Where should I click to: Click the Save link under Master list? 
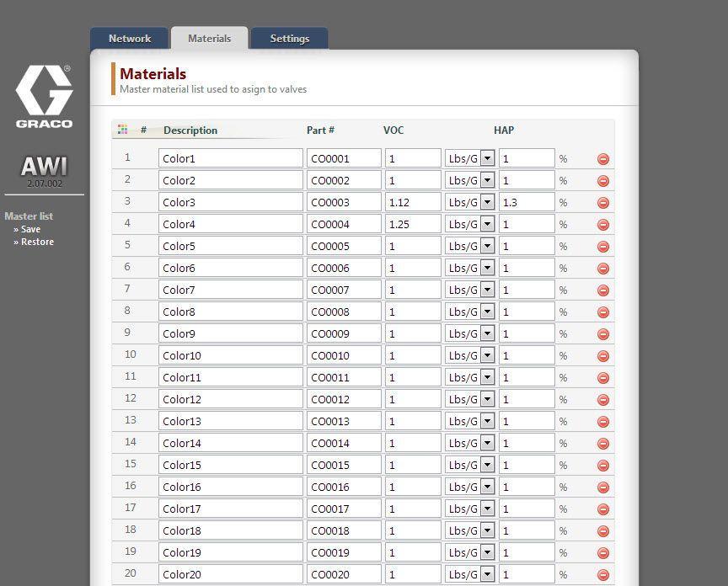(x=30, y=229)
